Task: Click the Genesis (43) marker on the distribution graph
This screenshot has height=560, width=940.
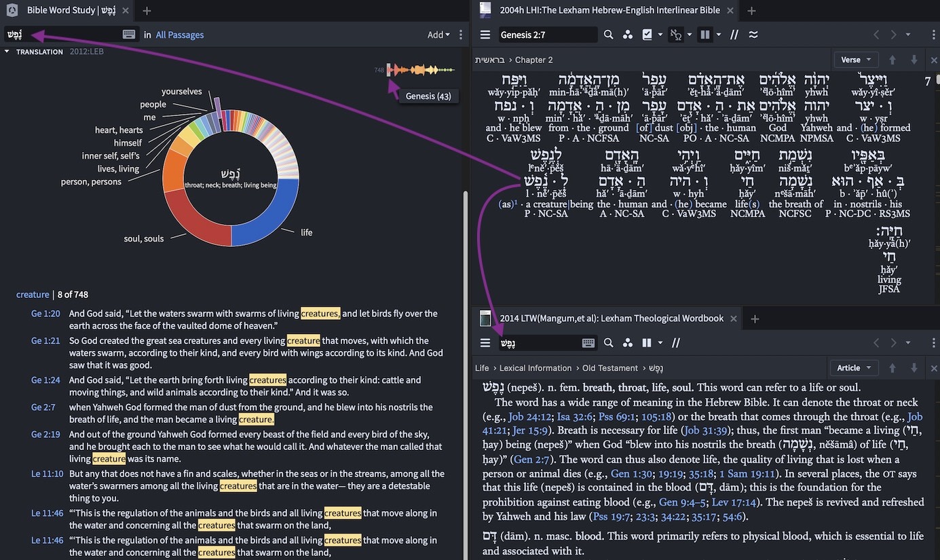Action: (389, 69)
